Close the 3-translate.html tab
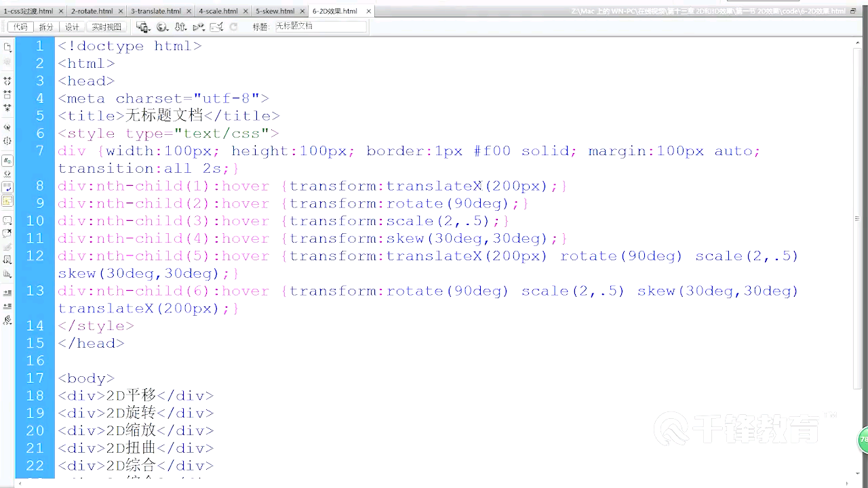Screen dimensions: 868x488 (188, 12)
